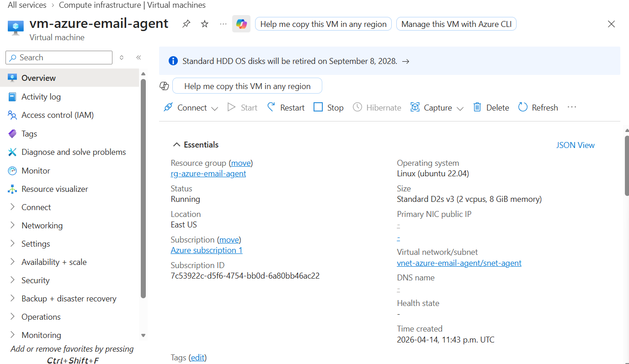This screenshot has width=629, height=364.
Task: Open the Capture dropdown menu
Action: point(437,108)
